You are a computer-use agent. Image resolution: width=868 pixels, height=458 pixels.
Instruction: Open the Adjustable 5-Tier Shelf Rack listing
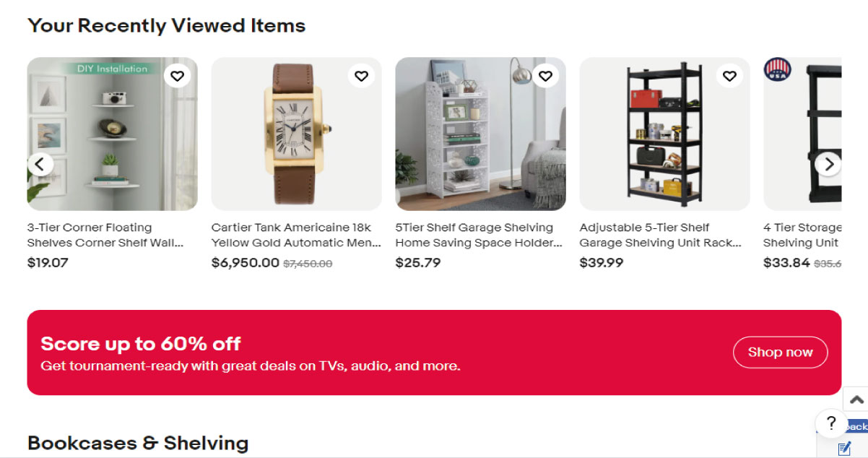click(661, 235)
